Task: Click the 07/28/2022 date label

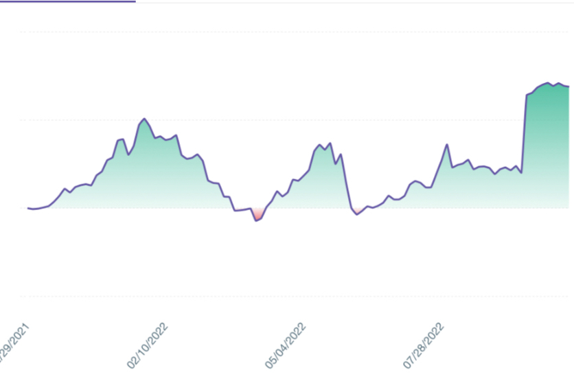Action: click(x=423, y=345)
